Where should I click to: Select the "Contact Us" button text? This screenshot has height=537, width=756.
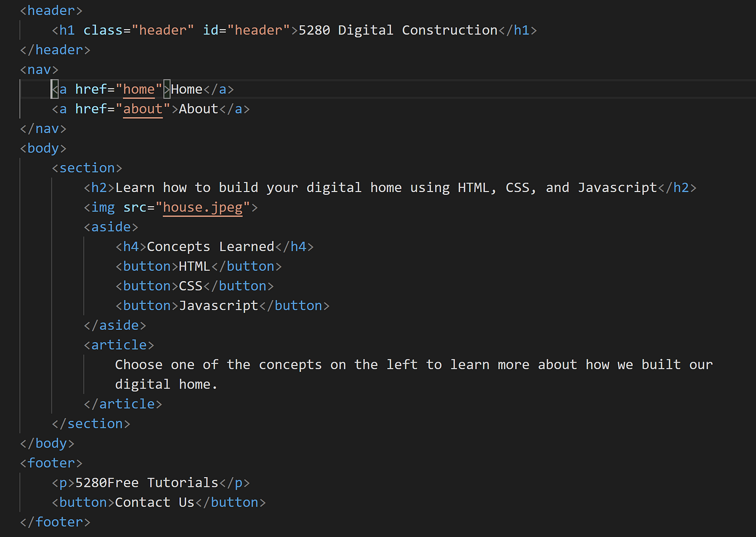pos(154,502)
